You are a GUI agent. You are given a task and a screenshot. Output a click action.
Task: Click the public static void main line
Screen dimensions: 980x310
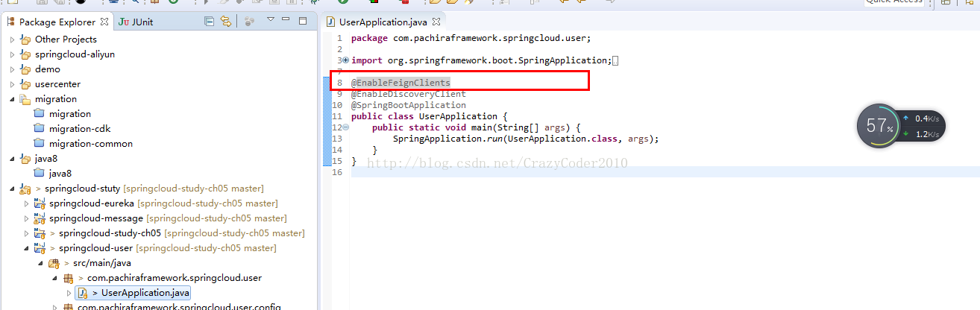[x=476, y=127]
